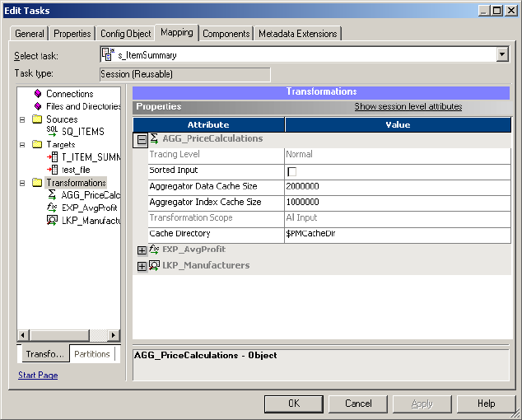Click the Transformations folder icon in tree
Image resolution: width=522 pixels, height=420 pixels.
tap(37, 183)
